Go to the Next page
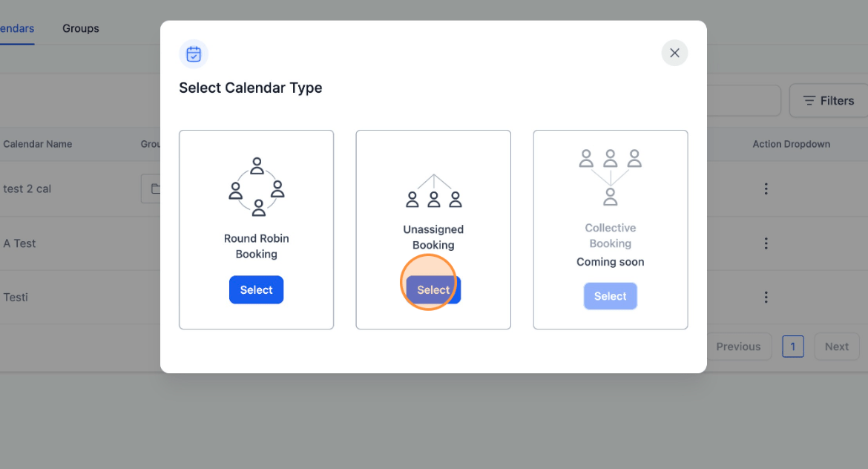This screenshot has height=469, width=868. [836, 347]
